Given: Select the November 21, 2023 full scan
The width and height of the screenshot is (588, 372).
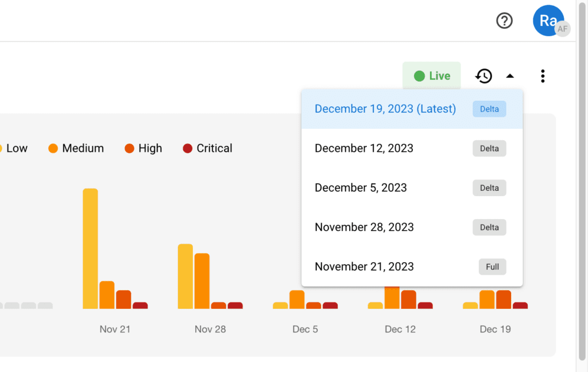Looking at the screenshot, I should (x=364, y=267).
